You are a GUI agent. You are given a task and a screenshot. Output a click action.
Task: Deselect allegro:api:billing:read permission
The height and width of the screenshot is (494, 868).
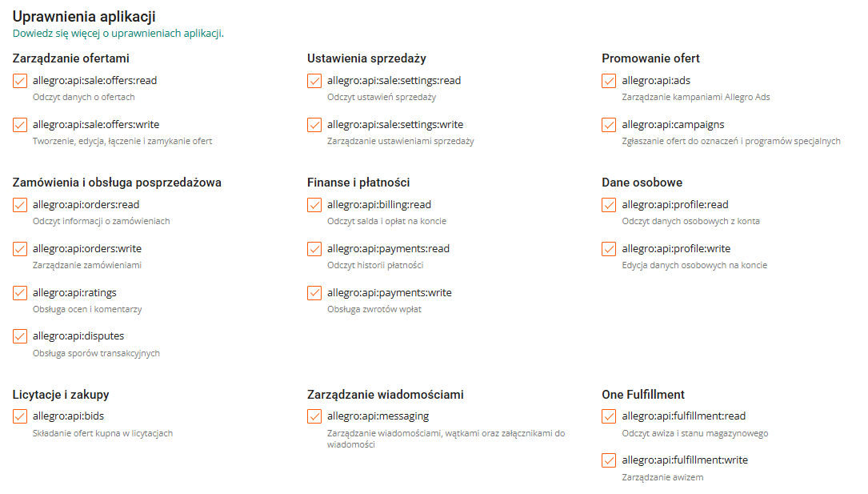(x=314, y=205)
